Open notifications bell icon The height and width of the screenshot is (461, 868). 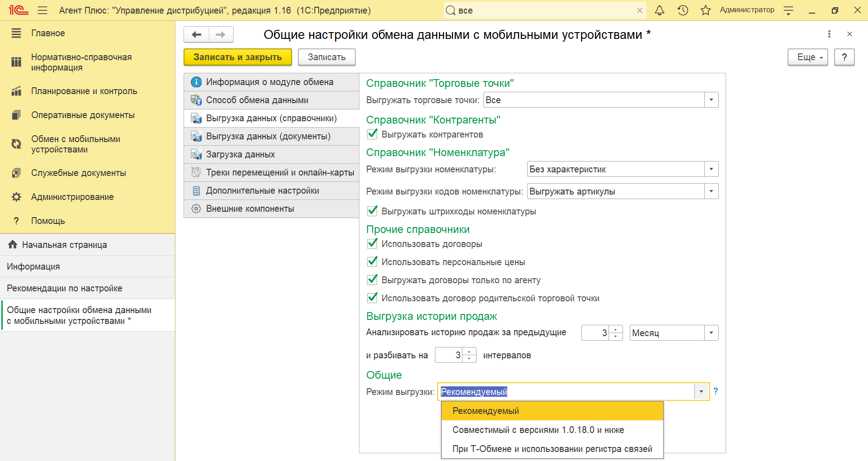pyautogui.click(x=660, y=10)
